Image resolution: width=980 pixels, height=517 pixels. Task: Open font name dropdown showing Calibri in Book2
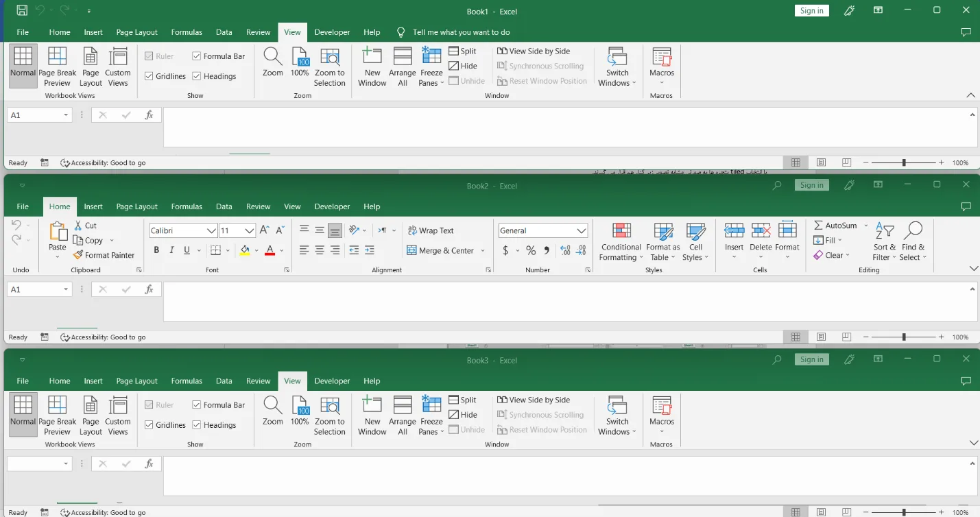pos(212,230)
